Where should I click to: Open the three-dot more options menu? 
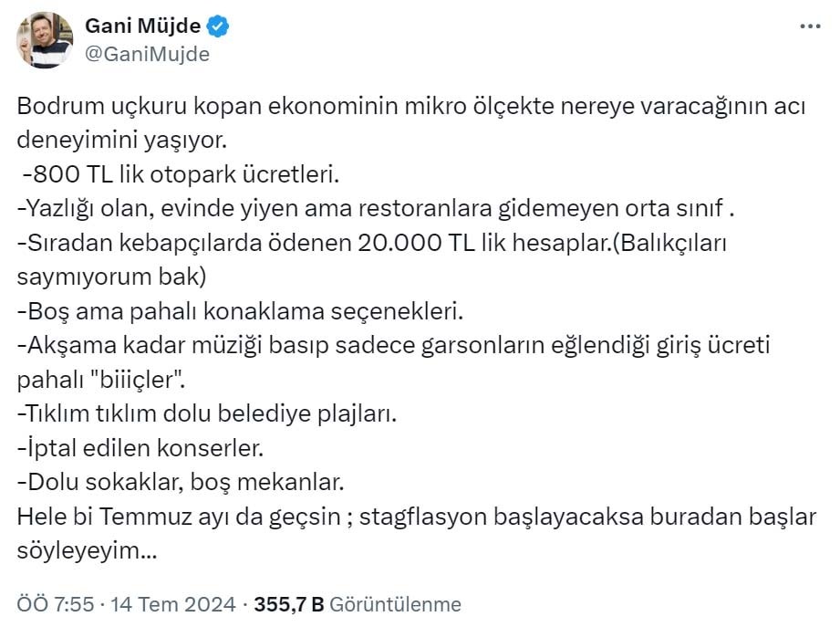coord(810,26)
